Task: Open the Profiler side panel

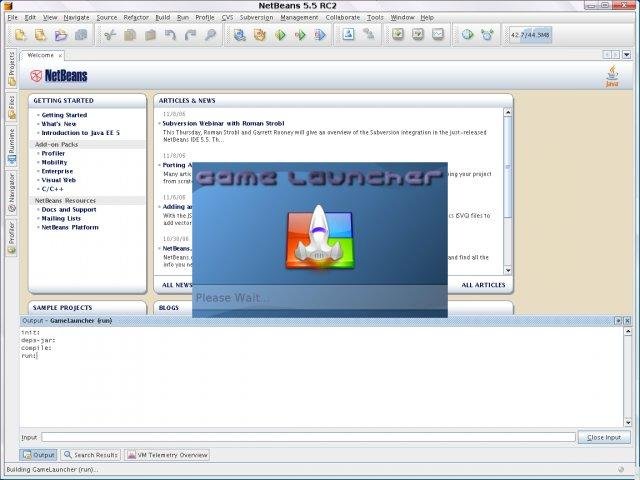Action: [x=11, y=237]
